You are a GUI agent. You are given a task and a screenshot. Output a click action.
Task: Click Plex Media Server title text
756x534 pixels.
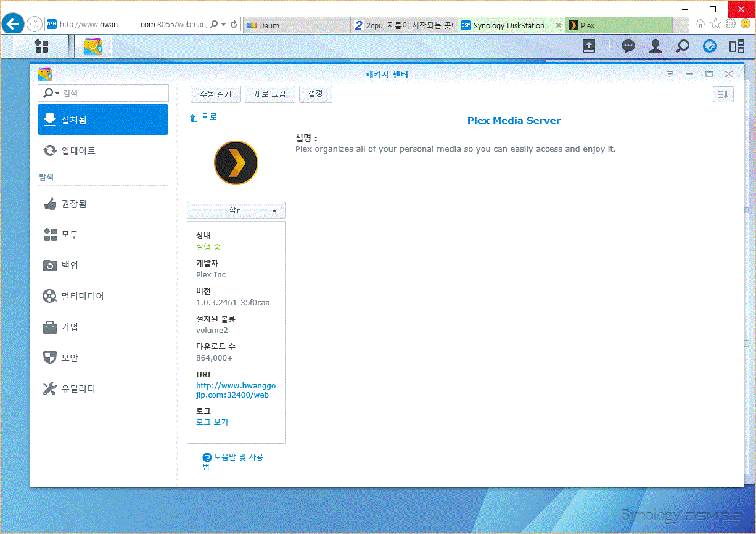tap(514, 121)
